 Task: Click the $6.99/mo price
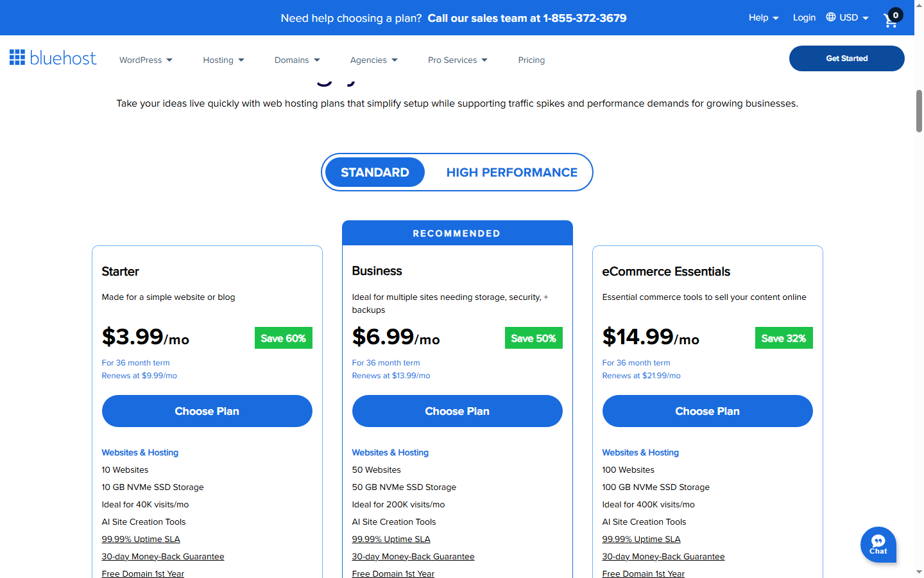point(395,337)
